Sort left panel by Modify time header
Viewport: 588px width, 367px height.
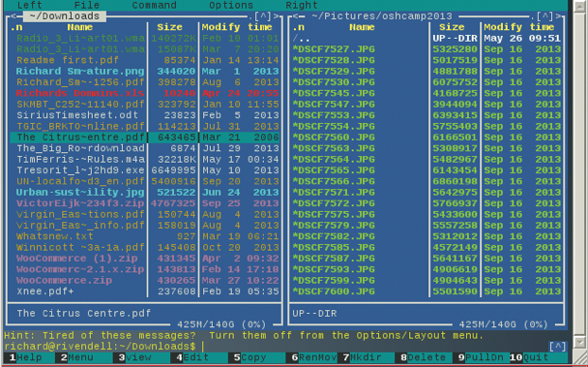coord(237,27)
